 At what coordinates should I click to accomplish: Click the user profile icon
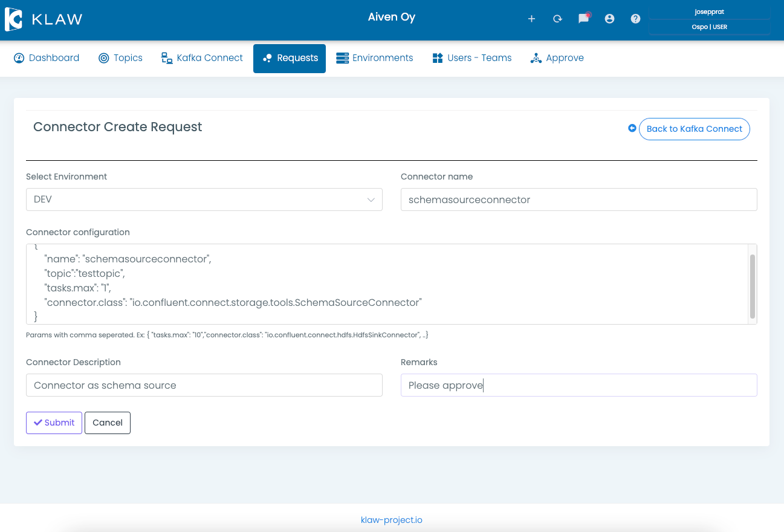pos(609,19)
